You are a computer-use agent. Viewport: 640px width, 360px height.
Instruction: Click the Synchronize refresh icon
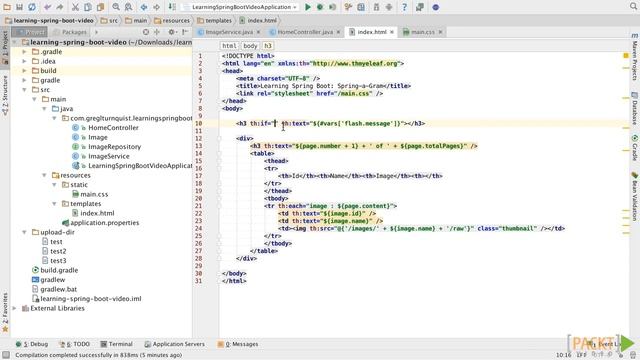point(31,7)
